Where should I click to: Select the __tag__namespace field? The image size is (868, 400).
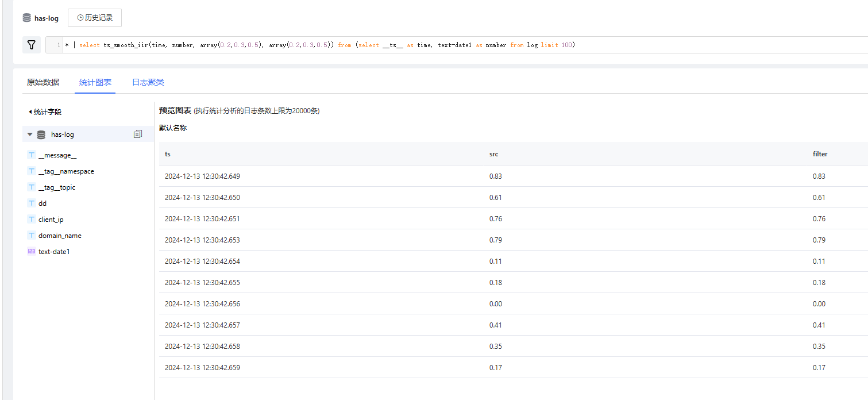click(x=66, y=171)
